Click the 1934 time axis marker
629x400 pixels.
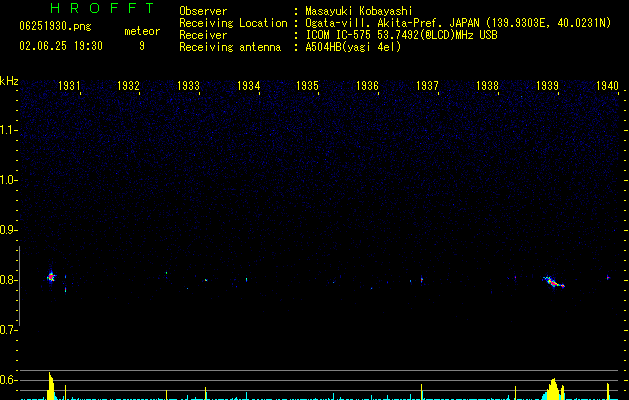pyautogui.click(x=248, y=86)
